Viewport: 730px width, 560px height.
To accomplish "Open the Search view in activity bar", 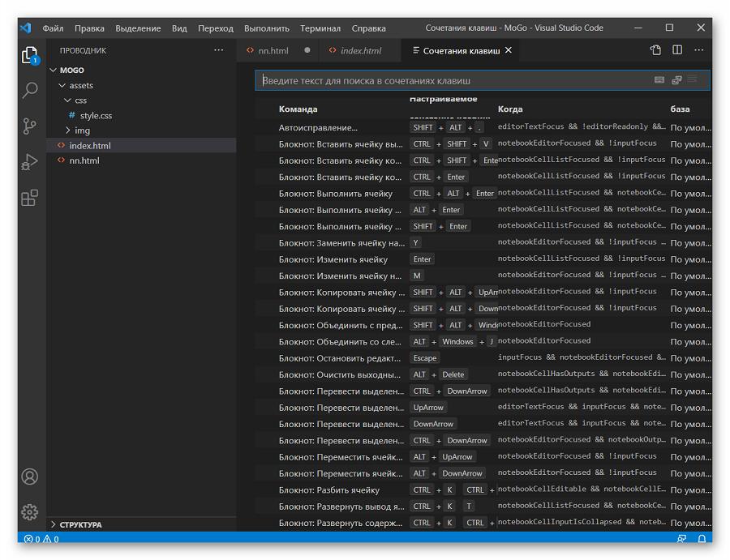I will point(30,90).
